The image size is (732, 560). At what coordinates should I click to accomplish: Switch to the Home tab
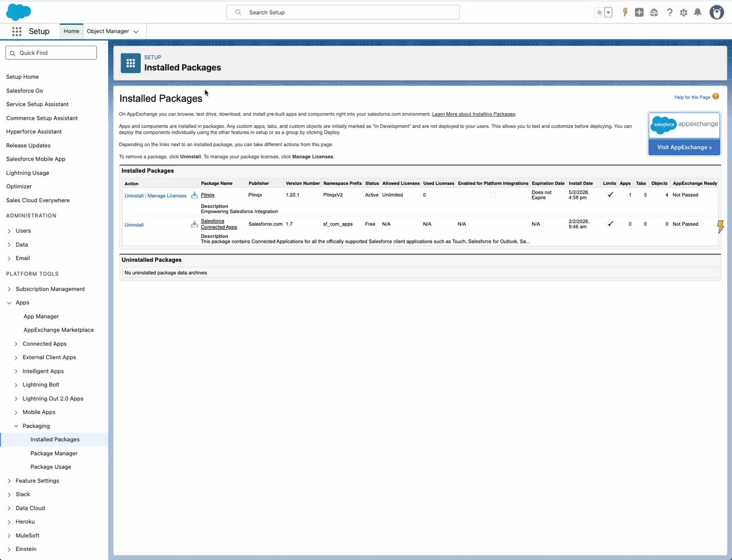pyautogui.click(x=71, y=31)
